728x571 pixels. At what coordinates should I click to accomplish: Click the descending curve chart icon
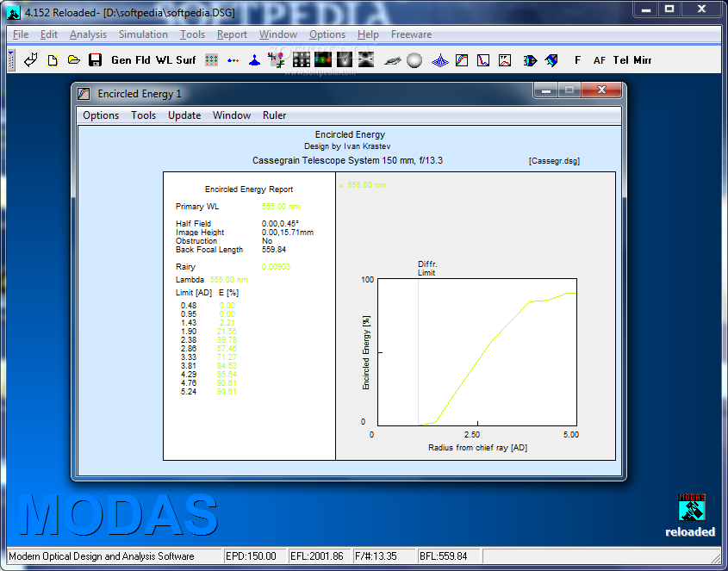point(483,60)
